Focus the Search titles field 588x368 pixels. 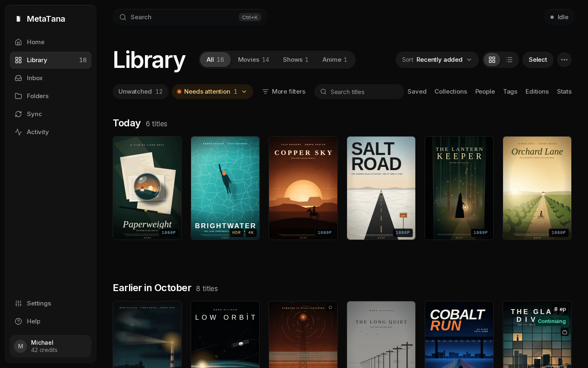(x=359, y=92)
